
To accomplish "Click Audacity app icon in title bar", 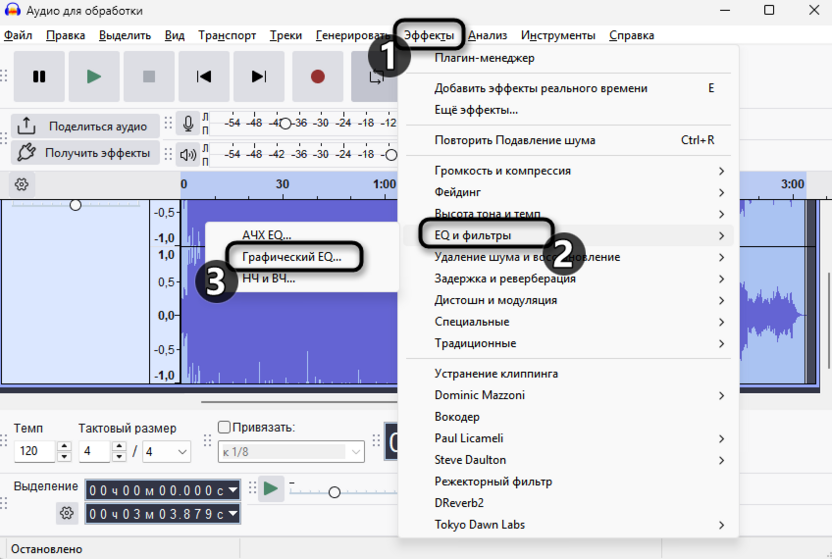I will point(12,10).
